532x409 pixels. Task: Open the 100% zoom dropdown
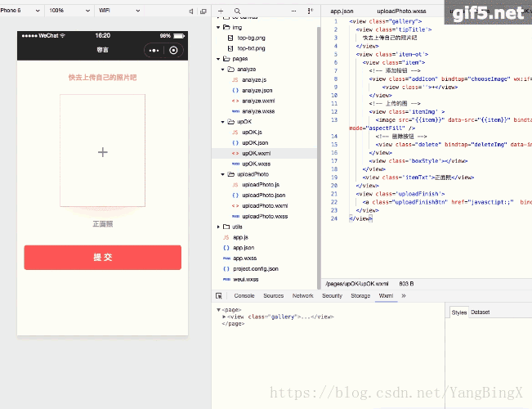pos(69,11)
